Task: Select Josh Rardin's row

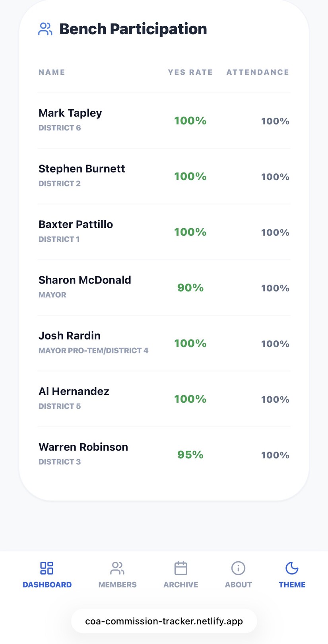Action: coord(70,336)
